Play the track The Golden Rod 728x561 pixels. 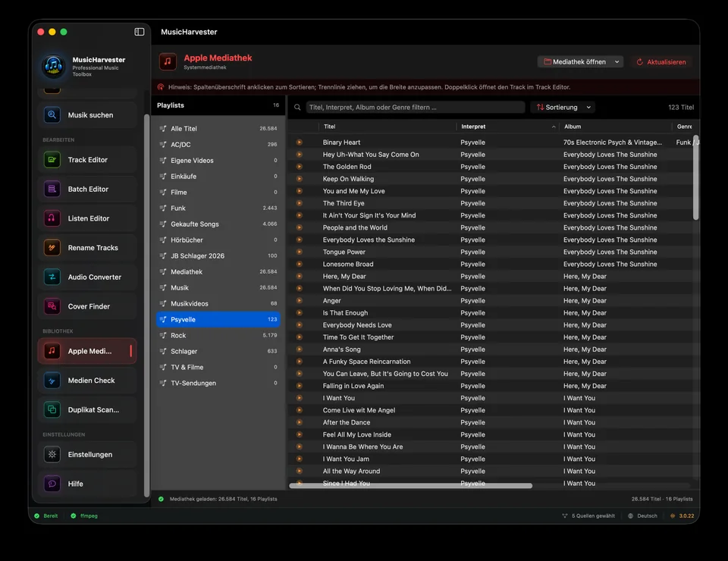299,167
